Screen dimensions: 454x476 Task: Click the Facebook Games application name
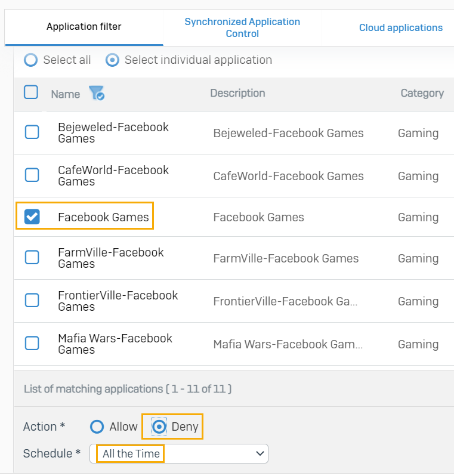click(x=103, y=217)
